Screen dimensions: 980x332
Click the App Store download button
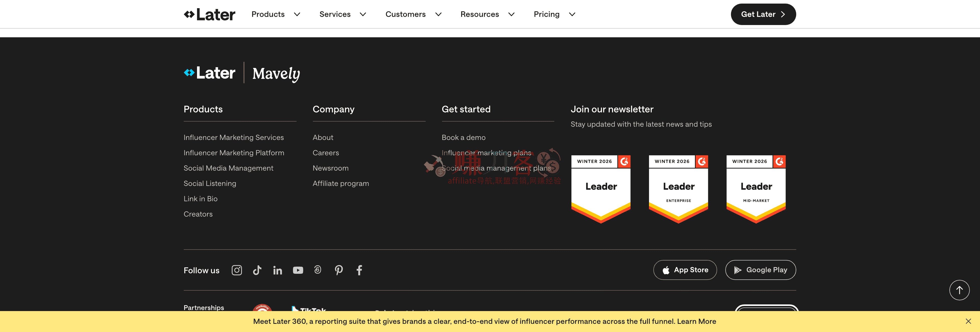click(x=685, y=270)
